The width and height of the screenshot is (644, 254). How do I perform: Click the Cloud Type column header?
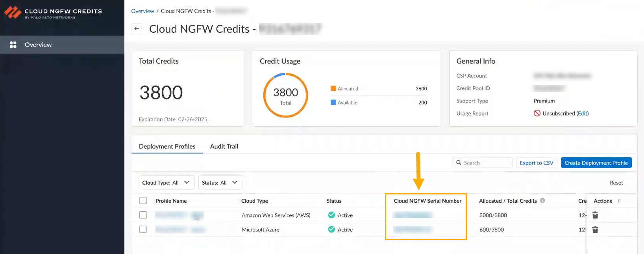(x=254, y=201)
